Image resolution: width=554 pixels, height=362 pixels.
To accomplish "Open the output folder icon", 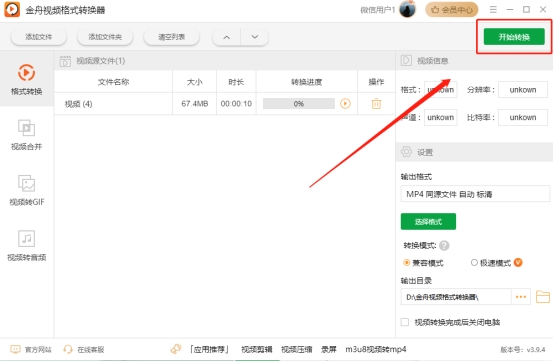I will pos(543,297).
